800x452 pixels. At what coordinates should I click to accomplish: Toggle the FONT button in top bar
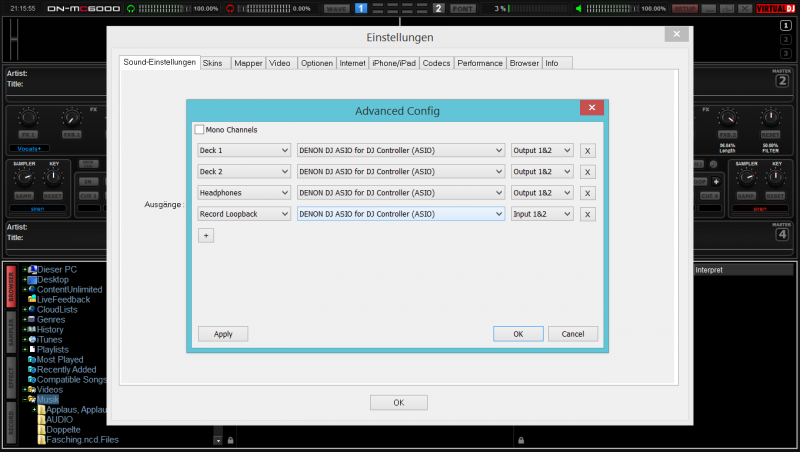click(463, 9)
